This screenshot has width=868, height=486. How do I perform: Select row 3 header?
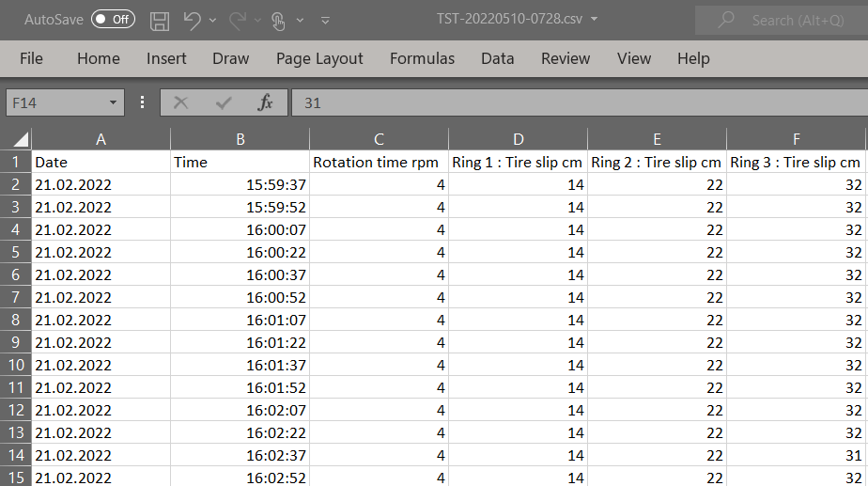click(x=15, y=207)
